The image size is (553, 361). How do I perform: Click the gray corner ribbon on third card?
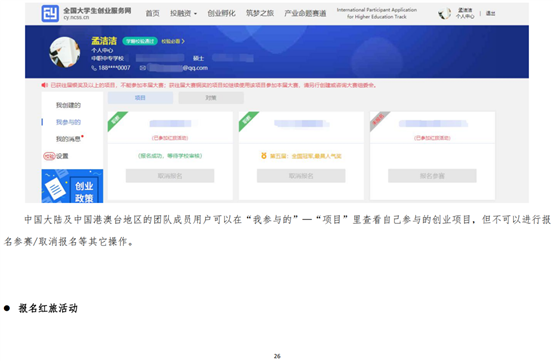click(378, 120)
